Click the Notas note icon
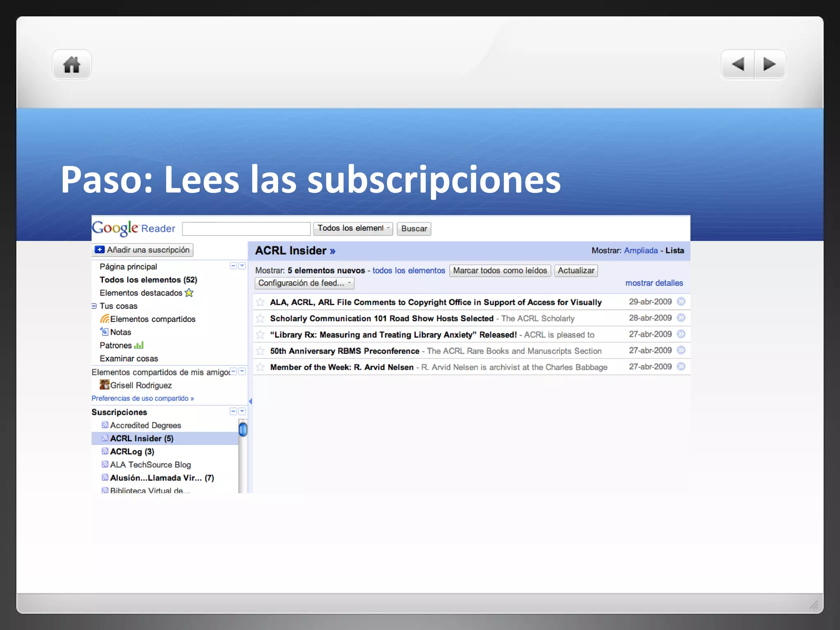Viewport: 840px width, 630px height. pos(104,331)
